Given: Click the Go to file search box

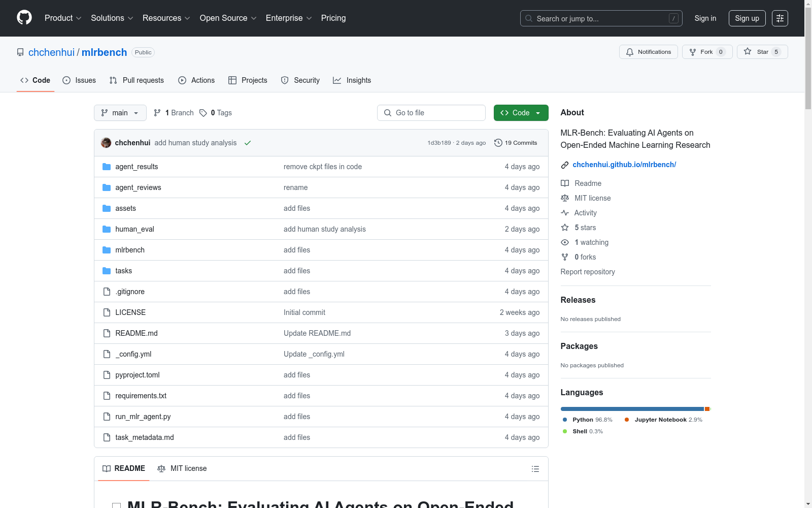Looking at the screenshot, I should click(431, 113).
